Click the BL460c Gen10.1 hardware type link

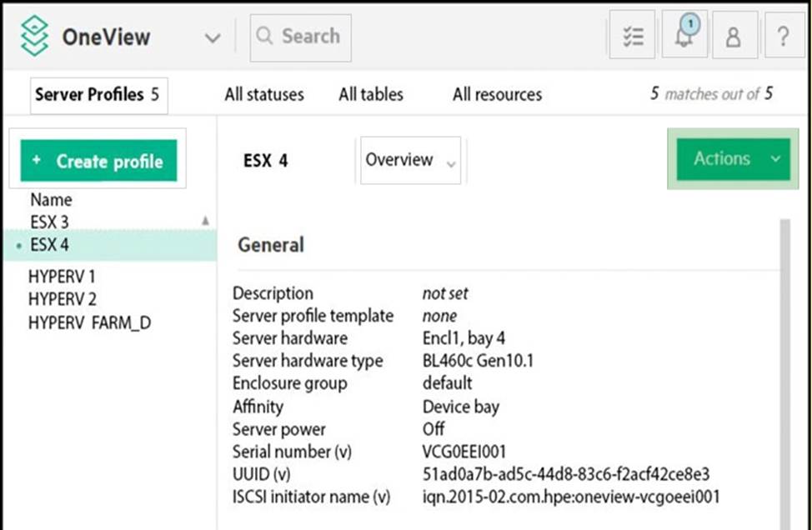click(x=478, y=360)
